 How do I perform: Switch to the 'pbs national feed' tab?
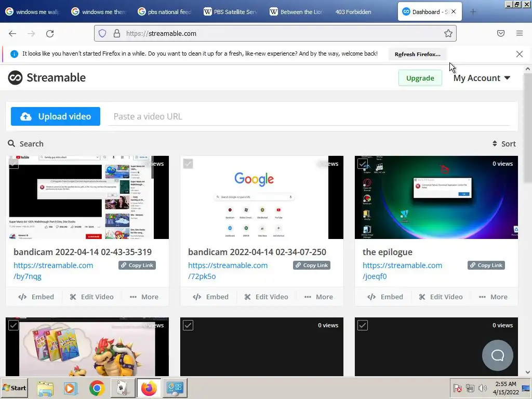165,12
